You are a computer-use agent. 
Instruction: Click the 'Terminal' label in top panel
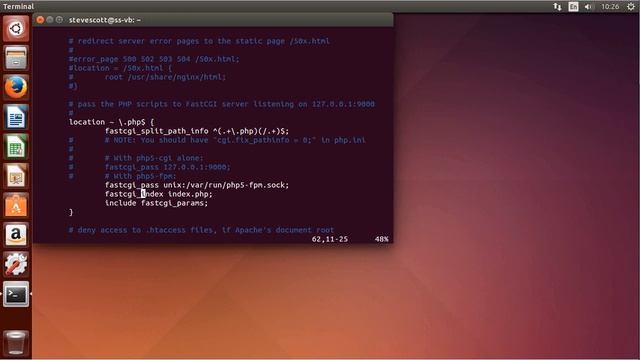(18, 7)
